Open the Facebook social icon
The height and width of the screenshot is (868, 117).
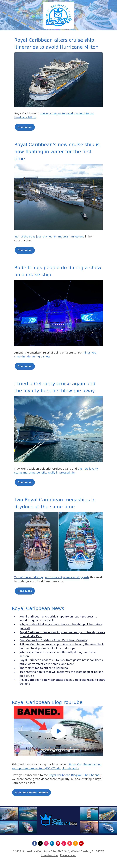click(34, 843)
